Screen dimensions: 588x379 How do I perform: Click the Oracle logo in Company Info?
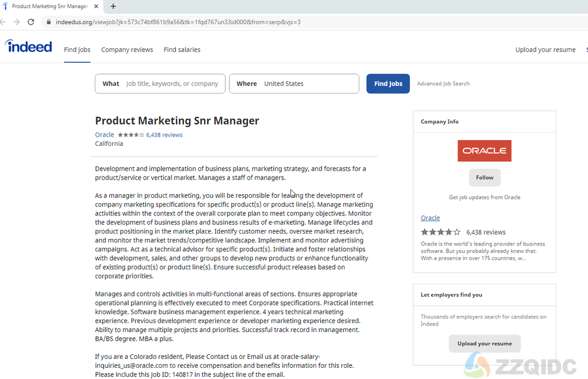485,151
